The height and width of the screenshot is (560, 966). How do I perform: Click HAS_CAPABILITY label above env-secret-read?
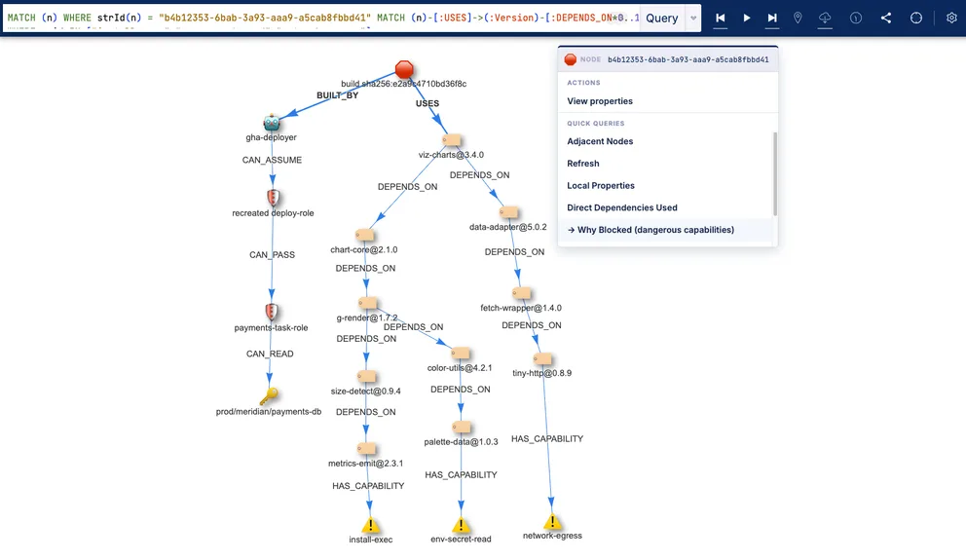click(461, 475)
